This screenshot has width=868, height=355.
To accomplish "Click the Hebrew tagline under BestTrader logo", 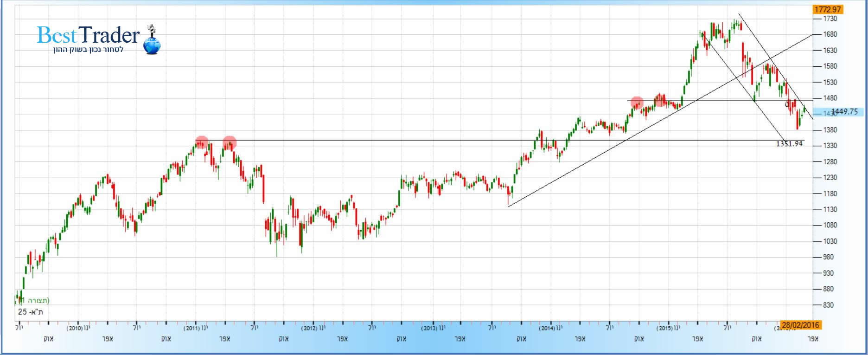I will tap(88, 50).
